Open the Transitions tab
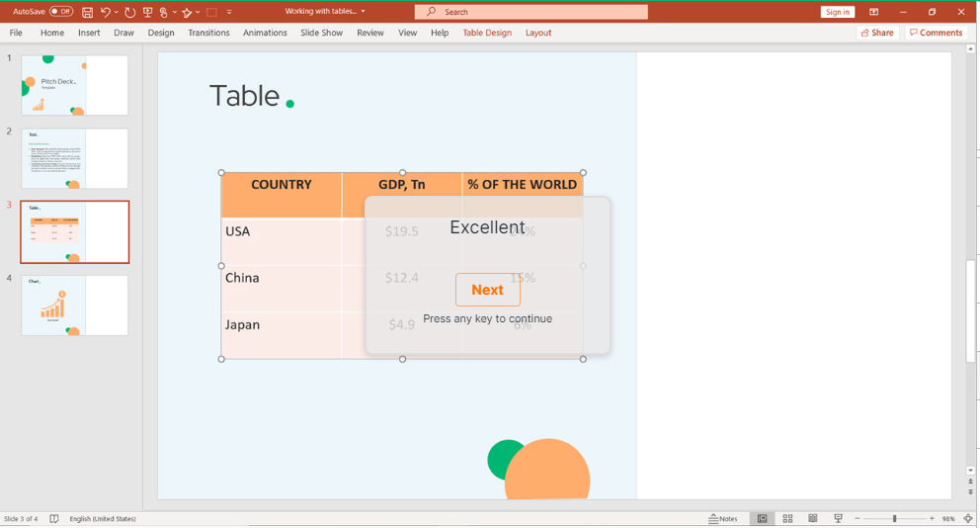Viewport: 980px width, 528px height. (208, 33)
